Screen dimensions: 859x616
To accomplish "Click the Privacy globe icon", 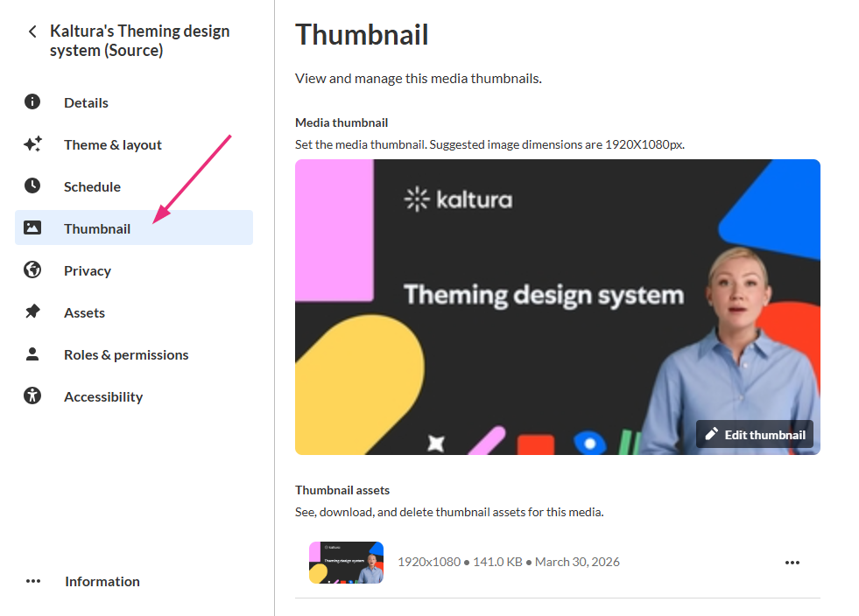I will pos(32,270).
